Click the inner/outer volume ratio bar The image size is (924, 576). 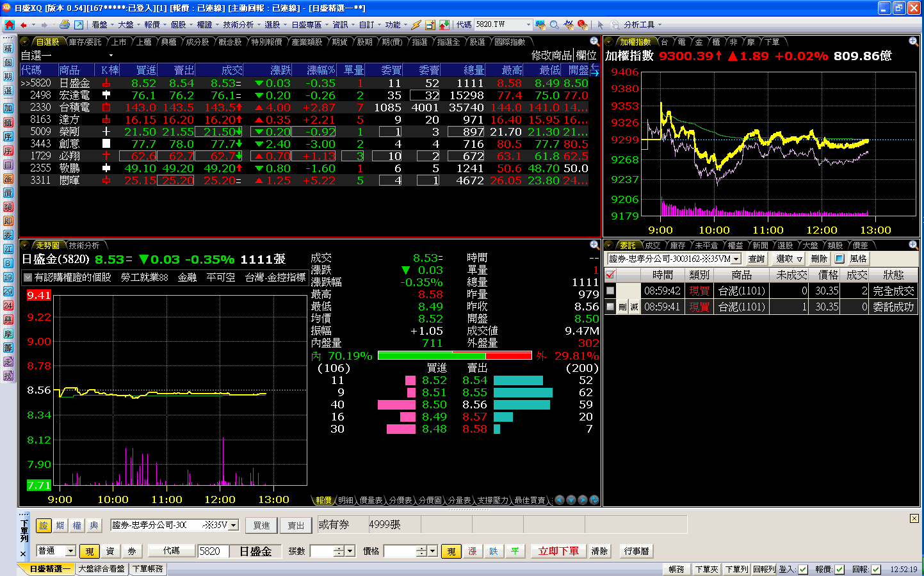point(455,356)
